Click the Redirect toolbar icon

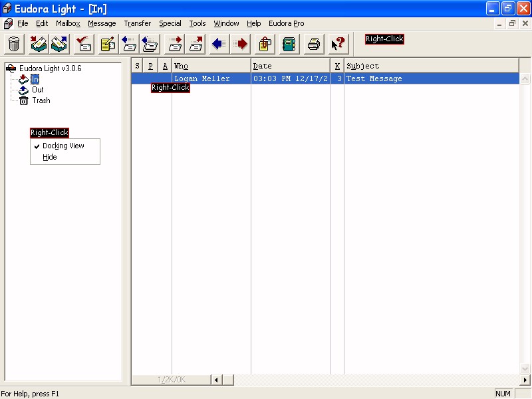pos(195,44)
